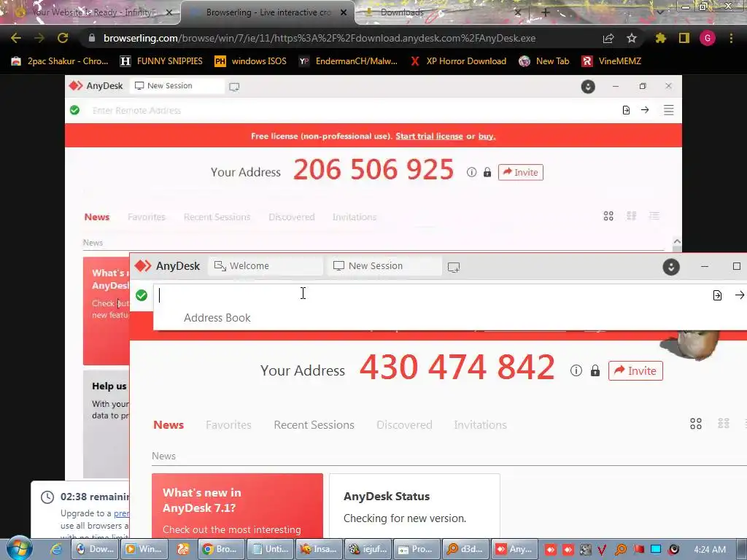Viewport: 747px width, 560px height.
Task: Toggle Chrome side panel icon
Action: [684, 38]
